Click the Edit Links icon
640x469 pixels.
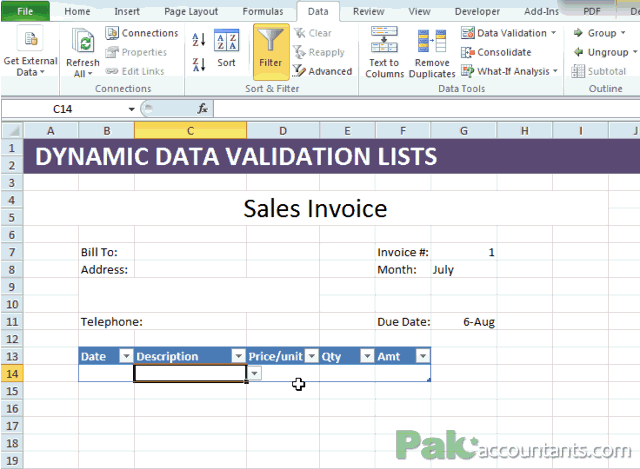(x=111, y=71)
